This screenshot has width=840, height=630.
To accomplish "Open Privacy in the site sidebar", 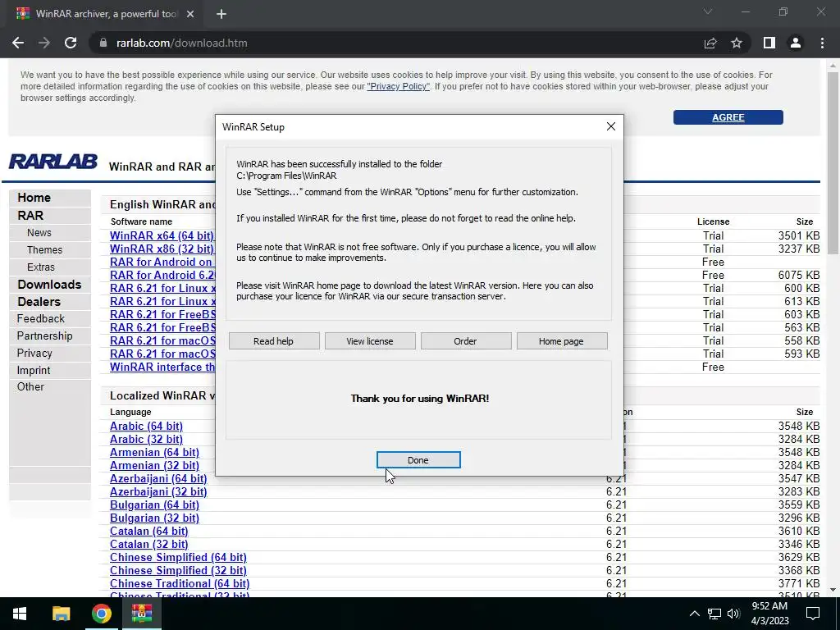I will [x=34, y=353].
